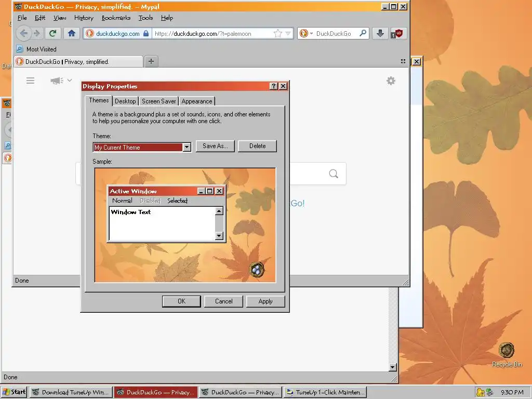Click the Save As... button
Image resolution: width=532 pixels, height=399 pixels.
pyautogui.click(x=215, y=146)
